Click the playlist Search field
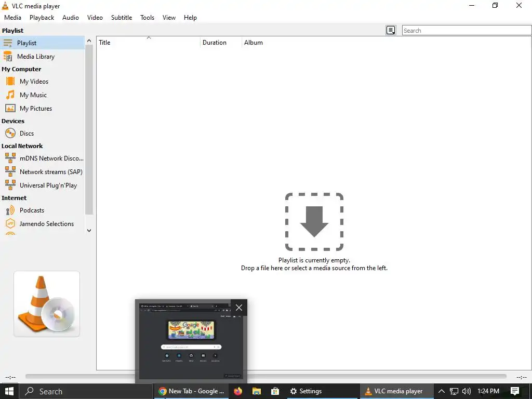 click(x=467, y=31)
